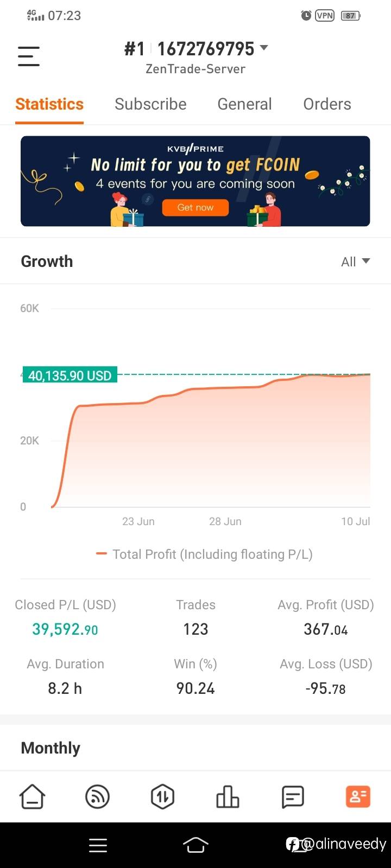This screenshot has height=868, width=391.
Task: Open the signal feed icon in bottom bar
Action: [x=98, y=797]
